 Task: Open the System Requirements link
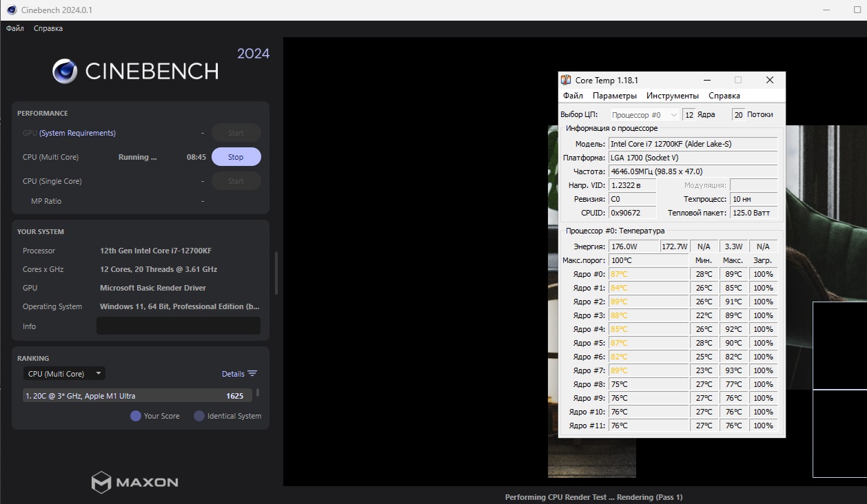77,133
